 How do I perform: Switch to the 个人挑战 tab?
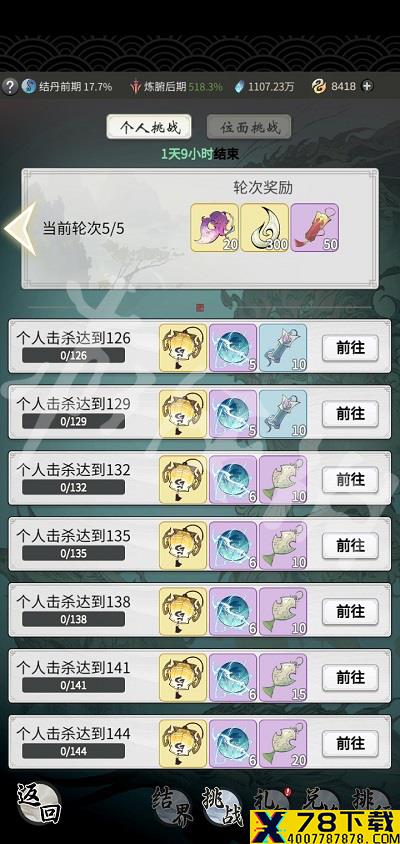pos(149,128)
